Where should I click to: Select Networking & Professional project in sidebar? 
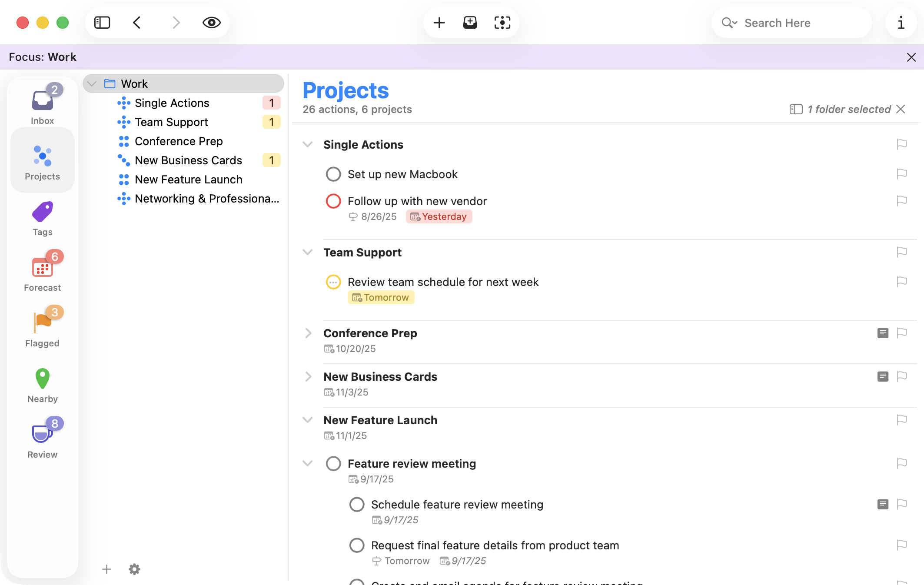(183, 199)
